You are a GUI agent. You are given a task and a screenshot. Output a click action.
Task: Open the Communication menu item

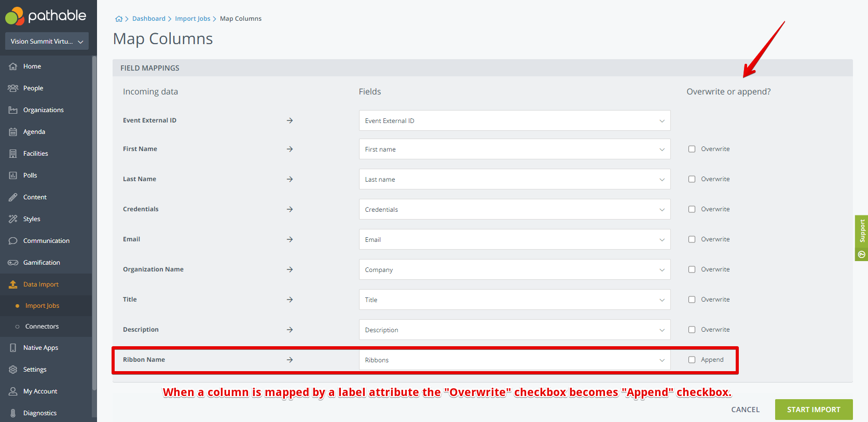[x=46, y=241]
